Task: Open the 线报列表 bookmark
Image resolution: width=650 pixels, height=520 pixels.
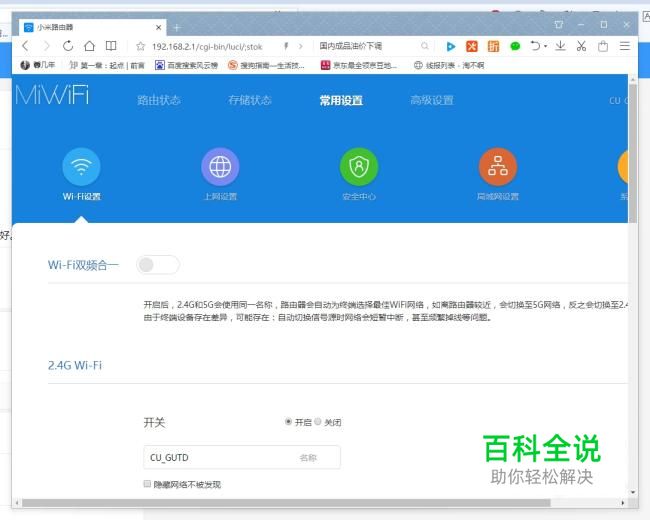Action: [449, 65]
